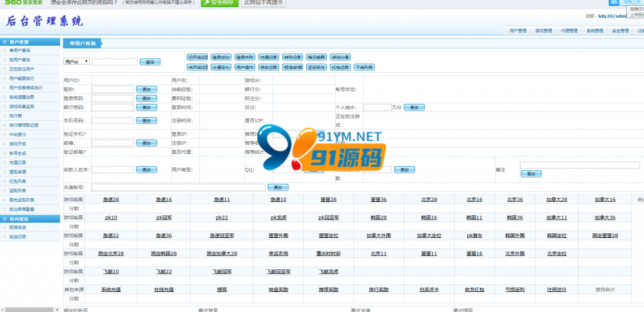Open 中央银行 in the sidebar
Viewport: 644px width, 312px height.
coord(18,135)
